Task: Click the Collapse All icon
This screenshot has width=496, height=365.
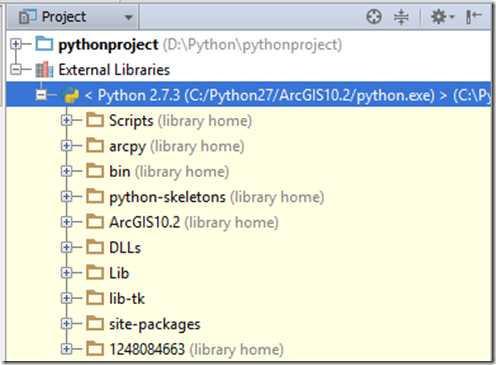Action: click(401, 17)
